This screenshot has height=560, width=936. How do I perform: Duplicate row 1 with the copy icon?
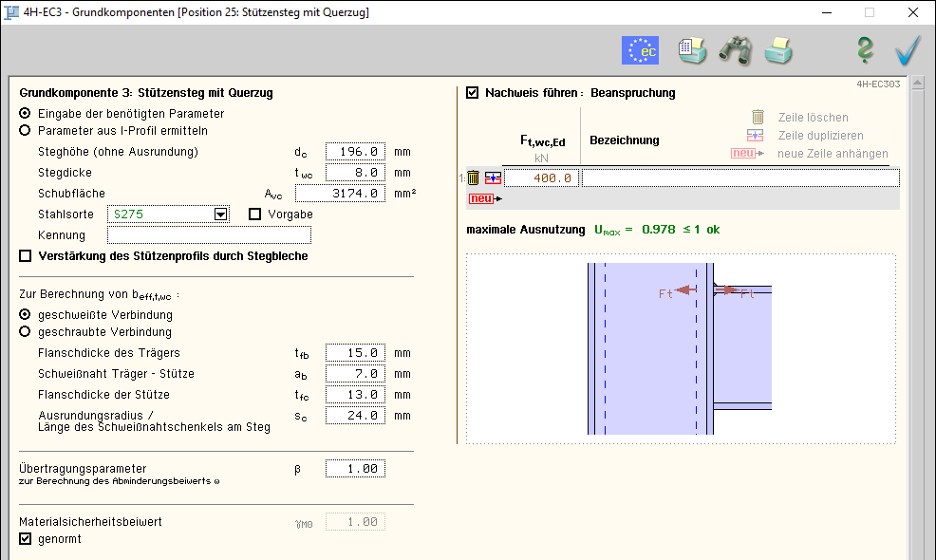[493, 177]
